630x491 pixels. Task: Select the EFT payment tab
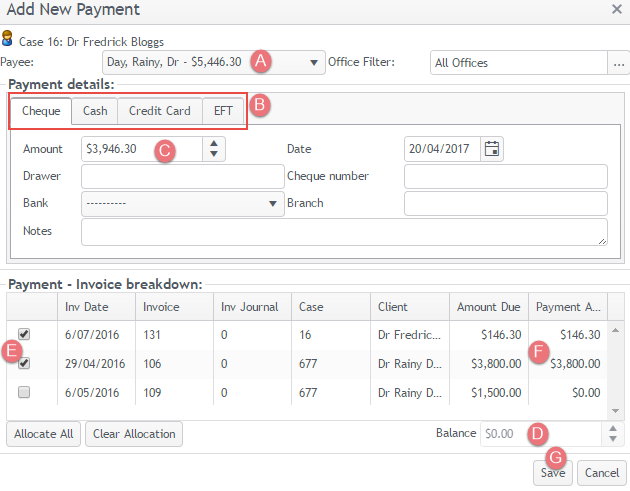pyautogui.click(x=224, y=111)
